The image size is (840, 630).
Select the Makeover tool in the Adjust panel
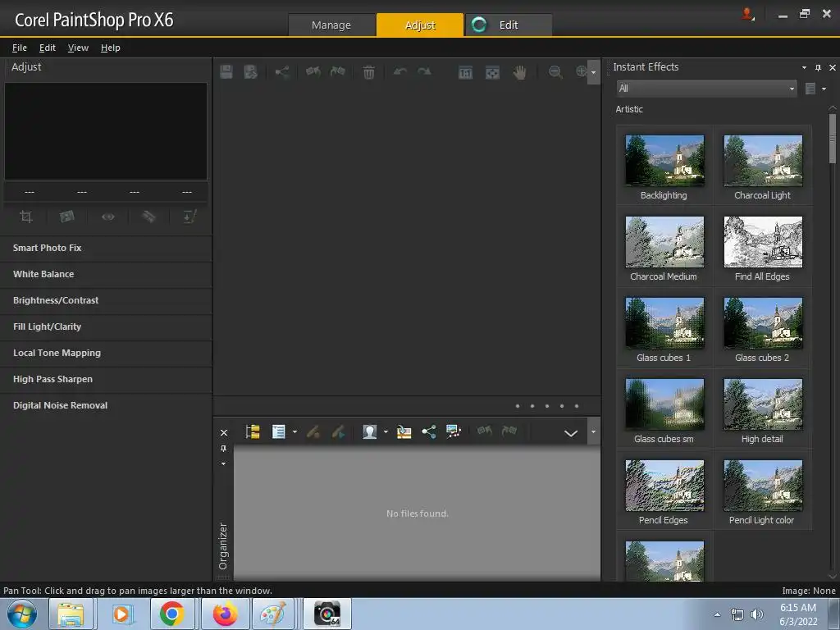coord(149,217)
